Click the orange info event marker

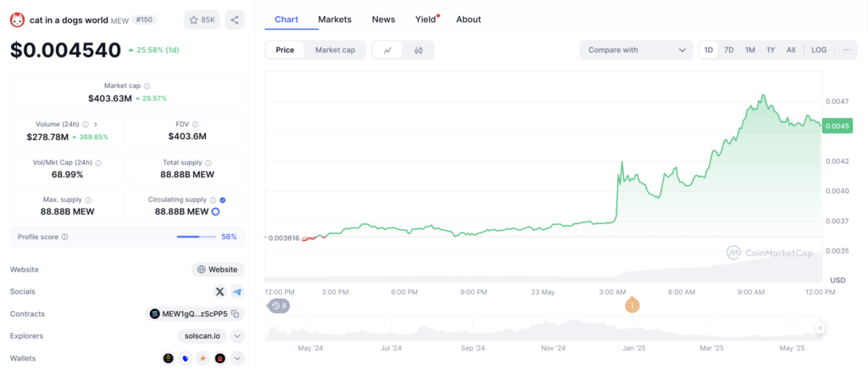click(632, 305)
